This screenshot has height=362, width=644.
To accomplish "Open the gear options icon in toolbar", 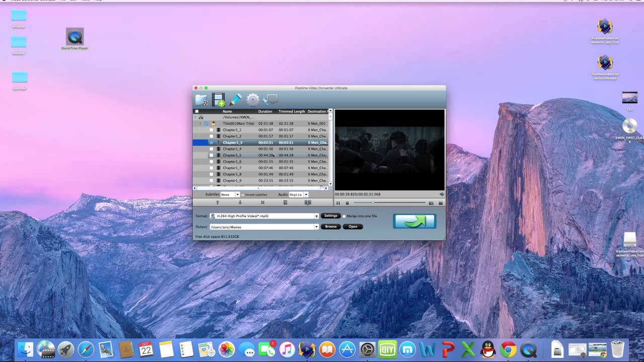I will click(253, 100).
